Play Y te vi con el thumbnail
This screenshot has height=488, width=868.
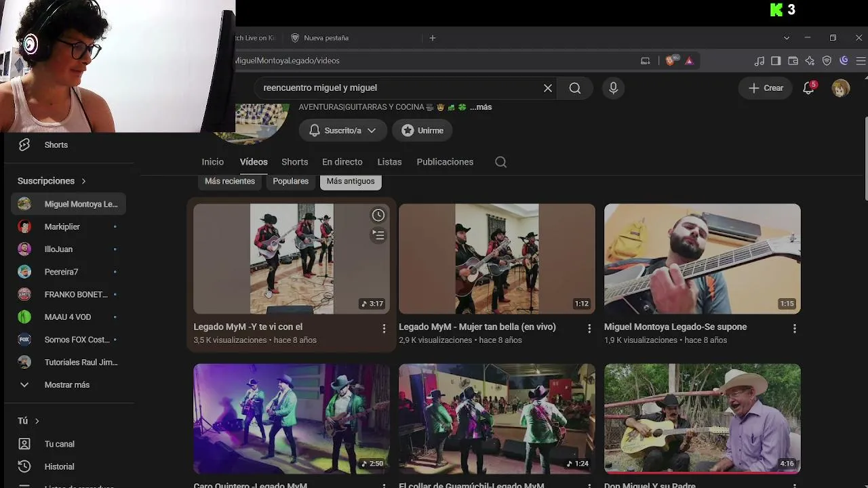click(292, 259)
